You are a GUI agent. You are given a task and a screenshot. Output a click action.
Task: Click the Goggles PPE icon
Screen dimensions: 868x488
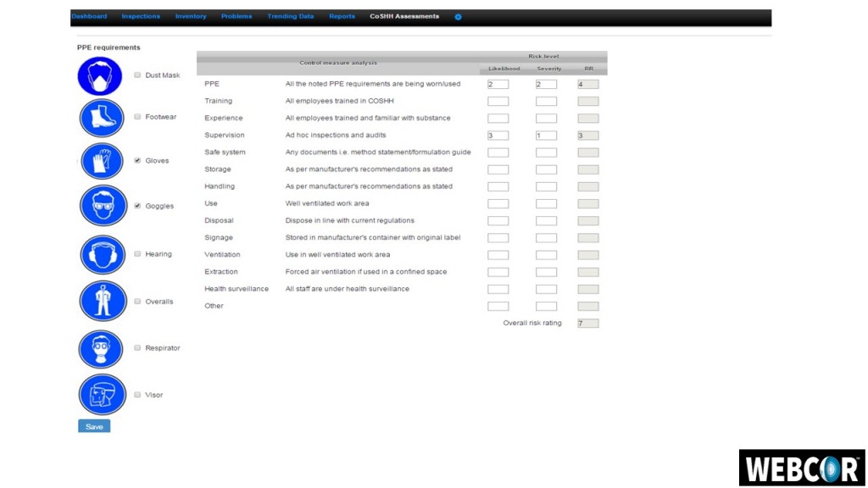click(x=103, y=206)
